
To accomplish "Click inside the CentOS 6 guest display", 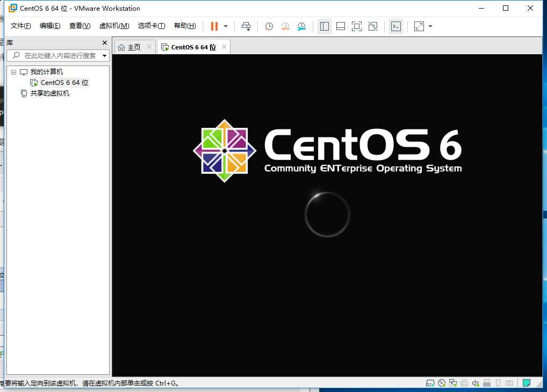I will click(327, 215).
